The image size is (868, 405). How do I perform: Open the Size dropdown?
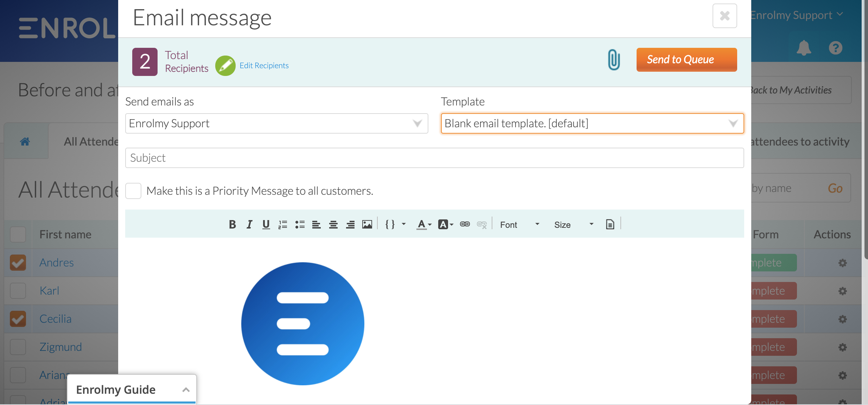(574, 225)
